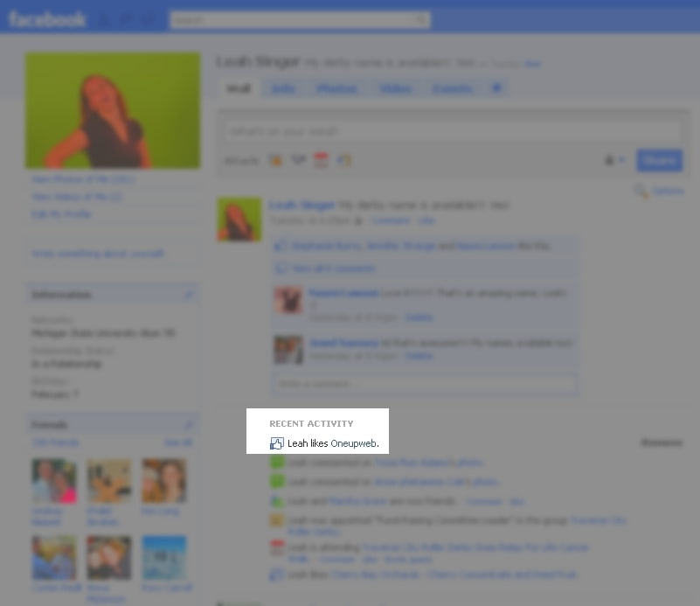Click the friends icon beside now friends activity
The image size is (700, 606).
tap(277, 501)
